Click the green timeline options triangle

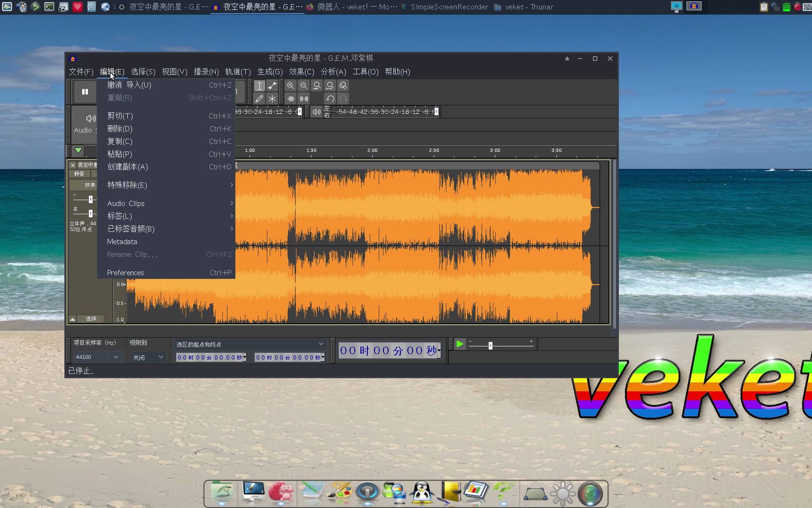click(78, 151)
